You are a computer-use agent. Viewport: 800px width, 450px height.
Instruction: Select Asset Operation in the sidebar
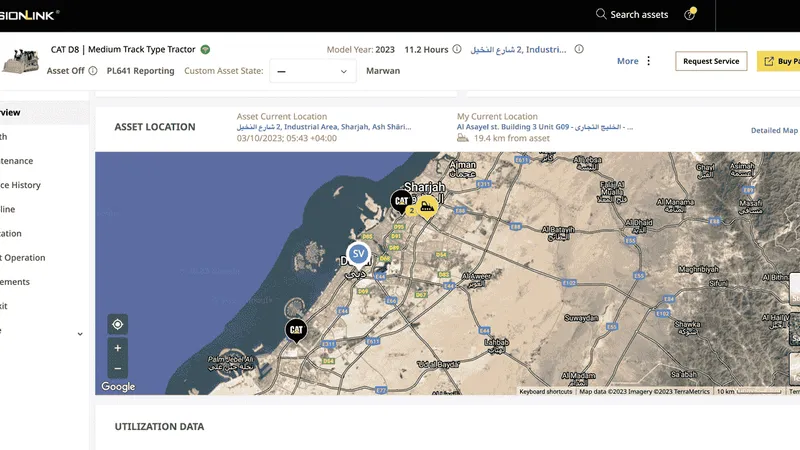[22, 257]
